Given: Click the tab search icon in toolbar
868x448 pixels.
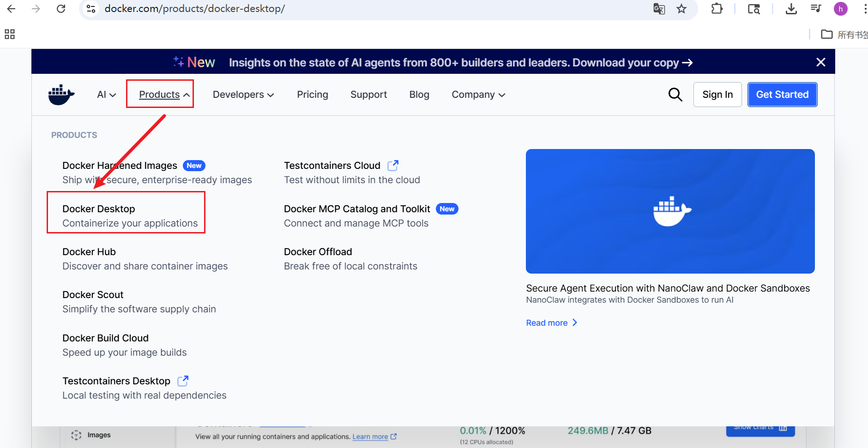Looking at the screenshot, I should [x=754, y=9].
